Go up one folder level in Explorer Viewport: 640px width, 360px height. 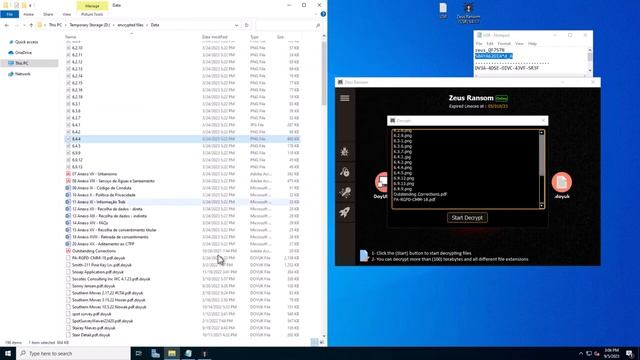[x=31, y=25]
